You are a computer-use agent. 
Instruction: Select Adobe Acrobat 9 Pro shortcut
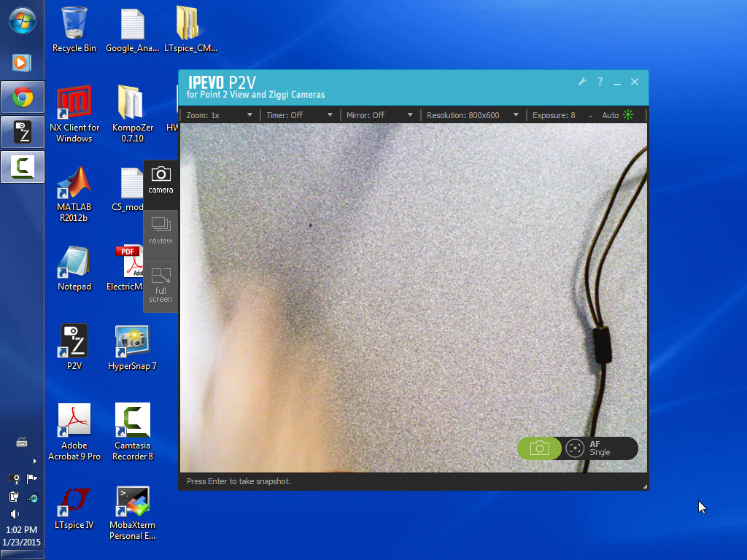(x=74, y=432)
